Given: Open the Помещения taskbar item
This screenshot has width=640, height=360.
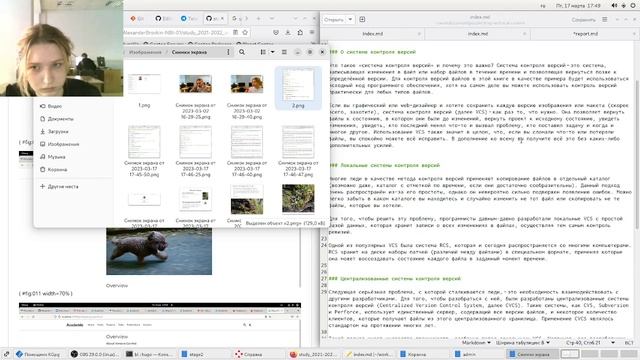Looking at the screenshot, I should (38, 354).
